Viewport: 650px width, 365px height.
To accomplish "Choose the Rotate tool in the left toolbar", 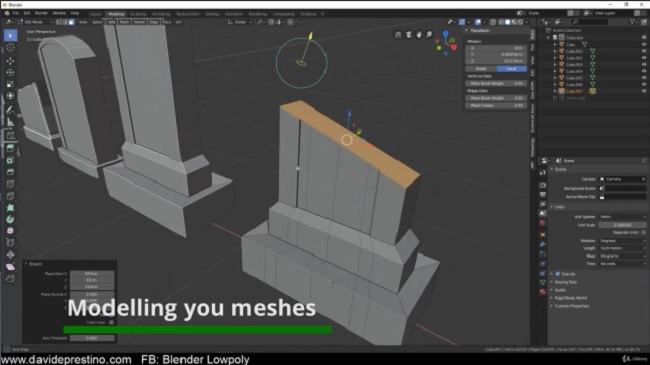I will [x=10, y=73].
